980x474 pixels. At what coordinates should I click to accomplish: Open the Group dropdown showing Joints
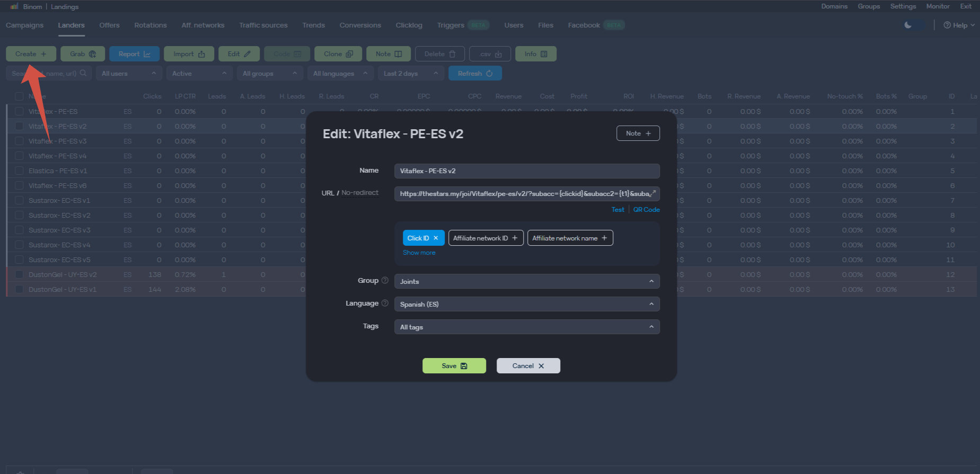coord(527,281)
